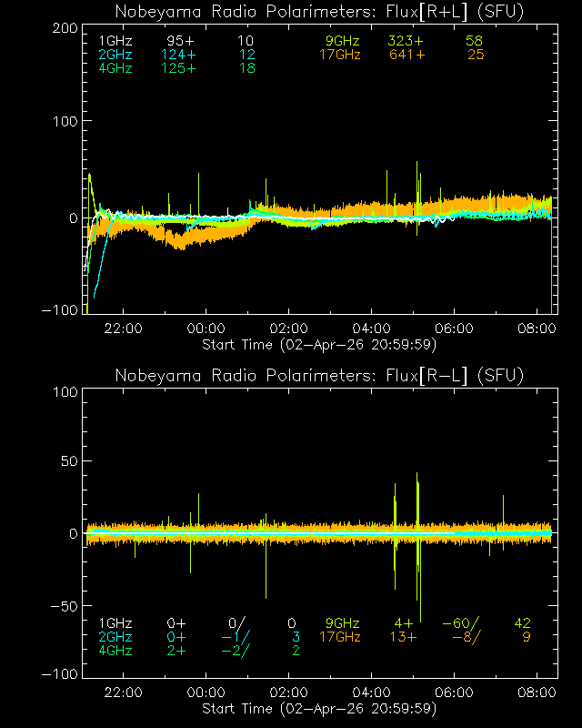Click the Start Time label under top plot

319,345
